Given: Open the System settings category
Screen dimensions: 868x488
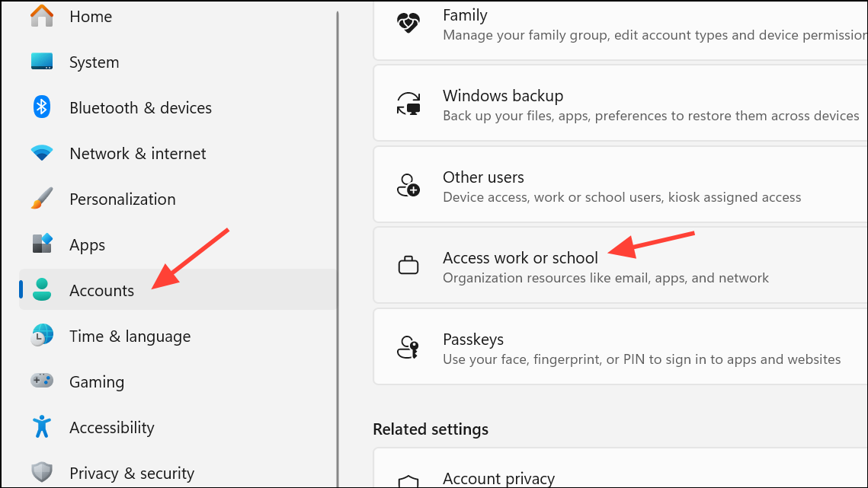Looking at the screenshot, I should point(94,62).
